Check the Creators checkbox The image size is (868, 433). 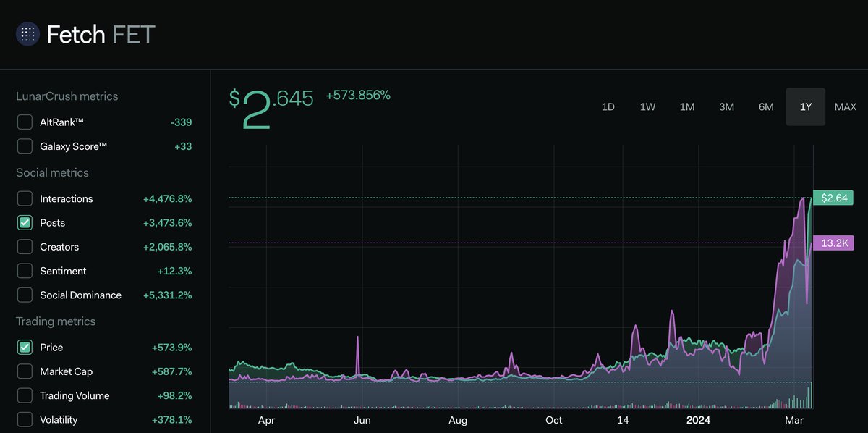(25, 247)
